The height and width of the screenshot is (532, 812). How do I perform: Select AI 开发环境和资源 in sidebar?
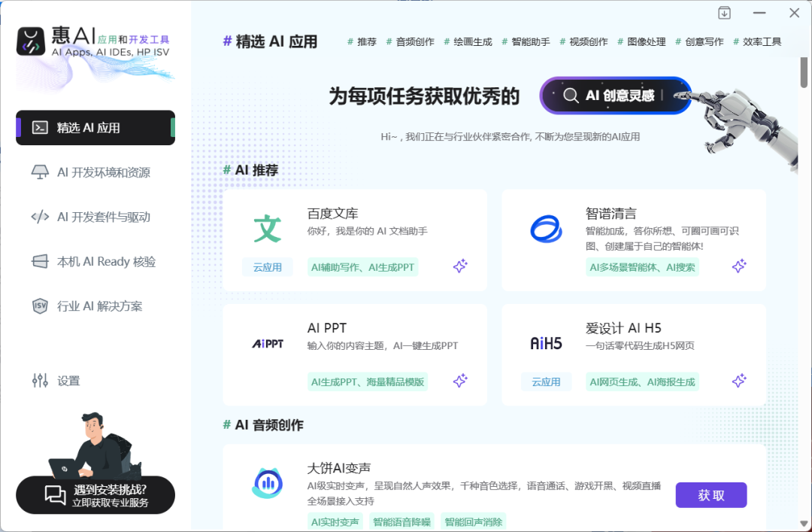tap(103, 172)
